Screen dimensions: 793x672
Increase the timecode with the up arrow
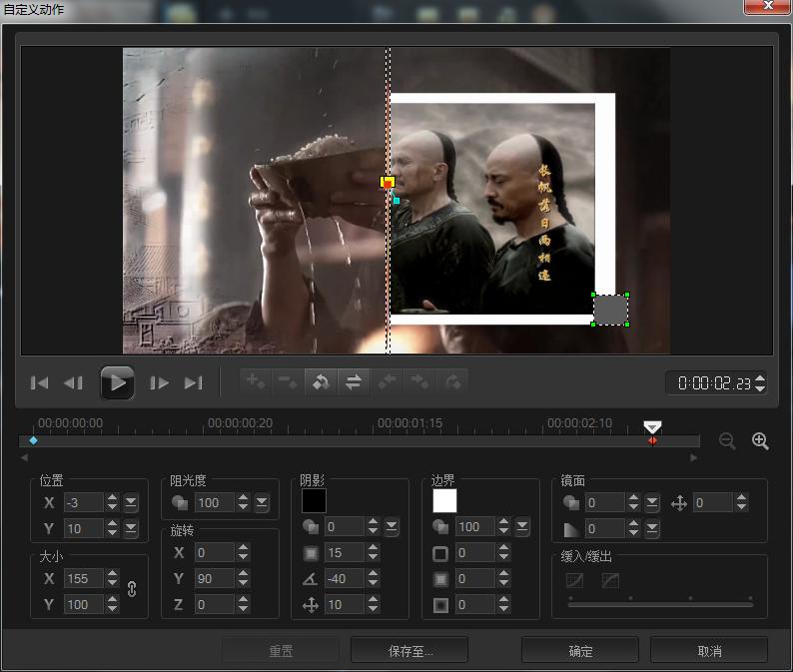[x=760, y=378]
